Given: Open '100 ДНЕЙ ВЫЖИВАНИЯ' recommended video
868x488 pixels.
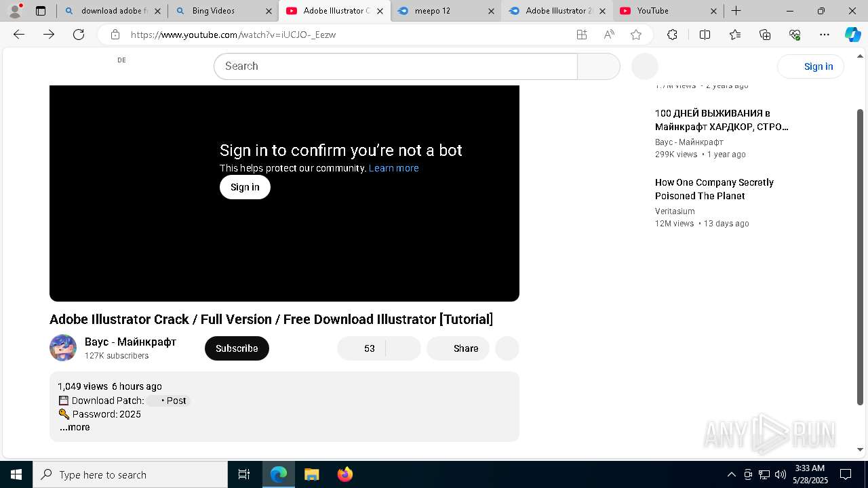Looking at the screenshot, I should tap(722, 120).
